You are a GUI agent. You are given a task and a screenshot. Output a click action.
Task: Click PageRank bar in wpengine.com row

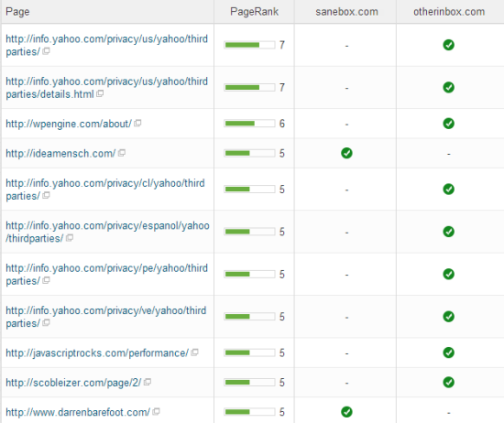(249, 124)
